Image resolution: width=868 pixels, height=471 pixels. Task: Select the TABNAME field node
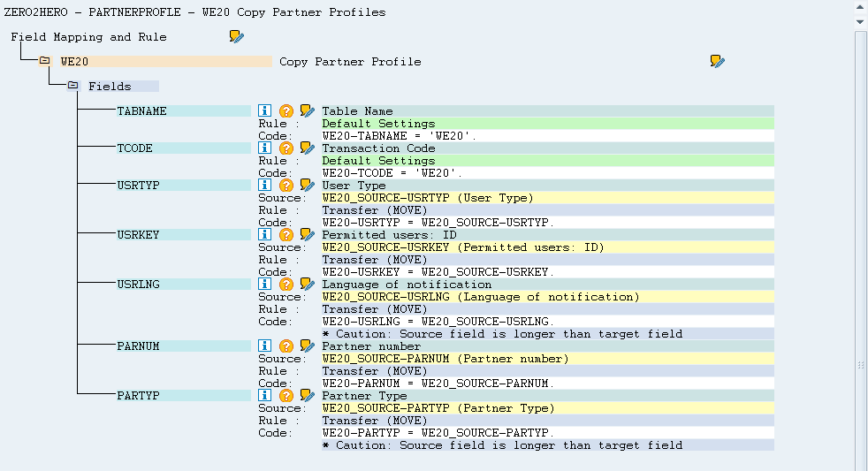[x=141, y=111]
